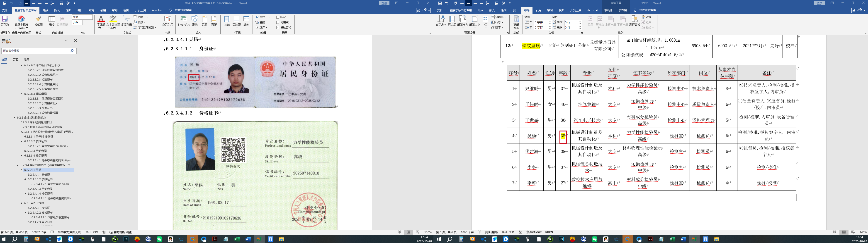Jump to 6.2.2.8.3 螺纹量规 heading

pyautogui.click(x=35, y=94)
